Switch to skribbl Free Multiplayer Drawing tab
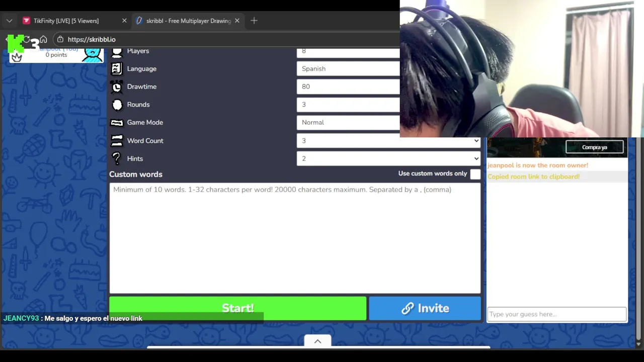Image resolution: width=644 pixels, height=362 pixels. (188, 21)
